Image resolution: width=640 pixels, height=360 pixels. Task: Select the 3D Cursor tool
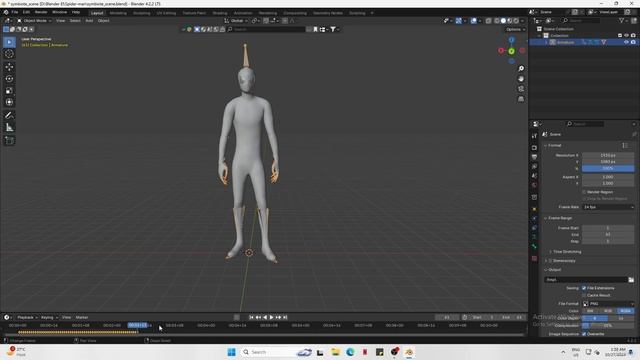click(9, 54)
